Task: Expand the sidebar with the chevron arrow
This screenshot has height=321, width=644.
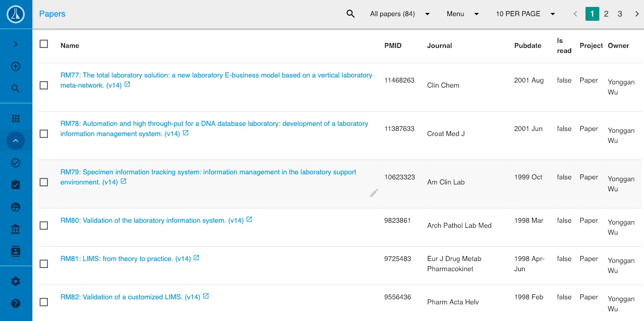Action: (x=16, y=44)
